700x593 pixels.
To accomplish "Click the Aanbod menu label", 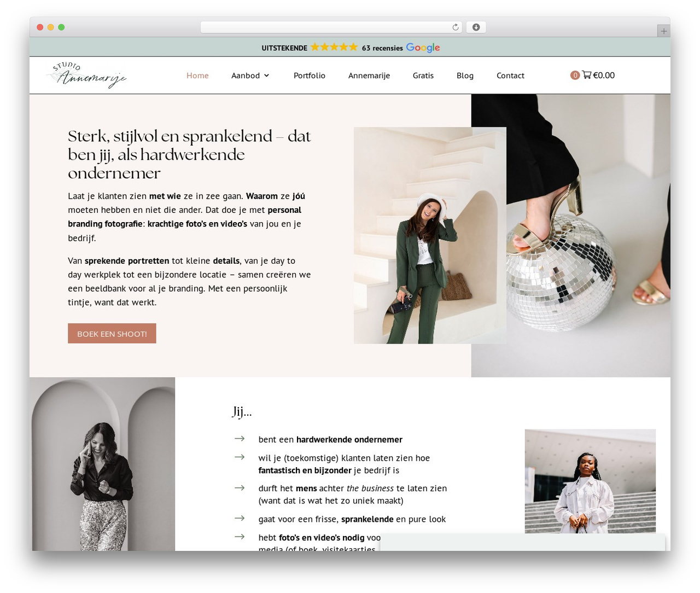I will [x=246, y=75].
